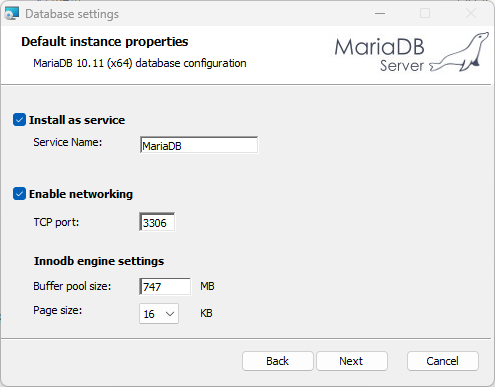Click the Default instance properties heading
The height and width of the screenshot is (387, 495).
105,42
